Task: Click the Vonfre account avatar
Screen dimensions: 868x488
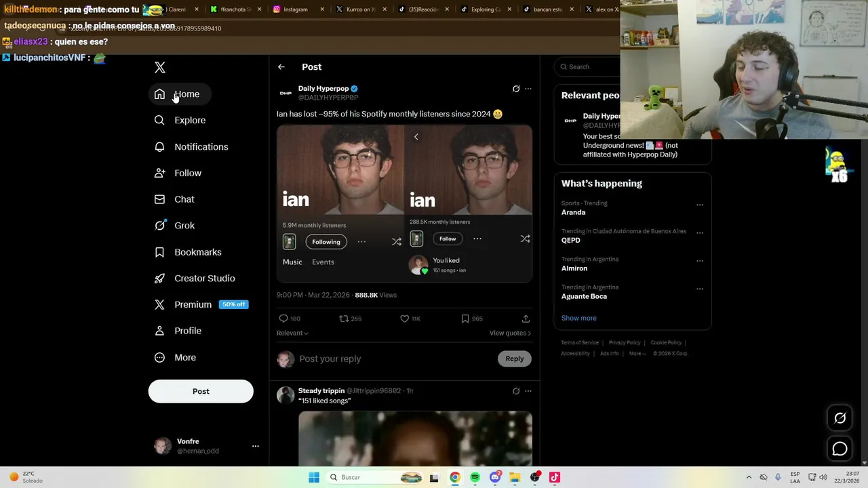Action: pyautogui.click(x=162, y=446)
